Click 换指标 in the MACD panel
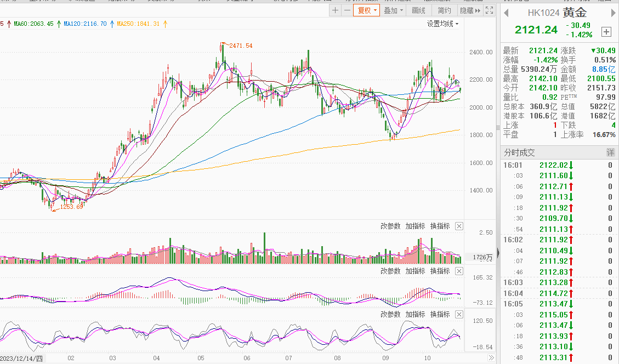This screenshot has width=619, height=364. 440,271
